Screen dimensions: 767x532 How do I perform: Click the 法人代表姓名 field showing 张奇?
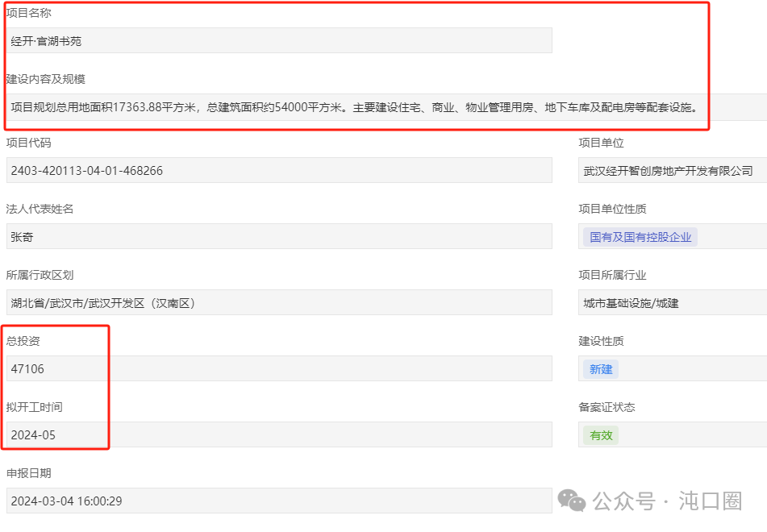pyautogui.click(x=279, y=237)
